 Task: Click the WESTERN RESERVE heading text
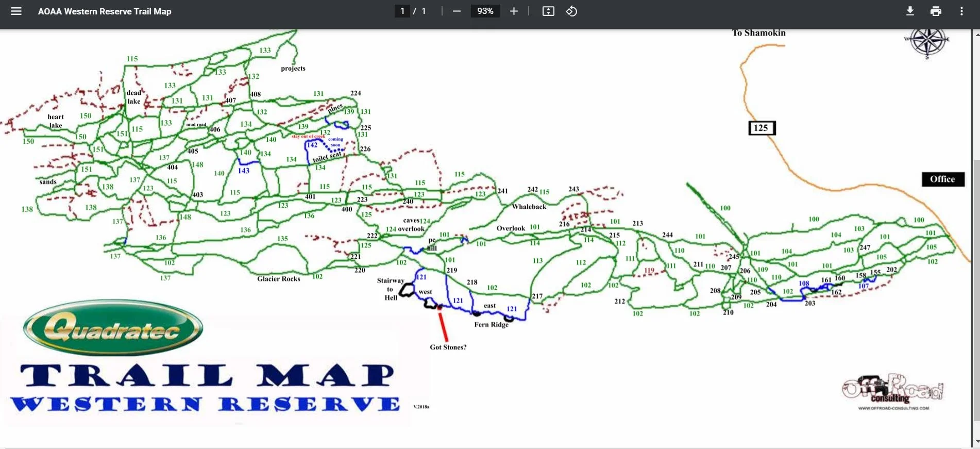[206, 404]
